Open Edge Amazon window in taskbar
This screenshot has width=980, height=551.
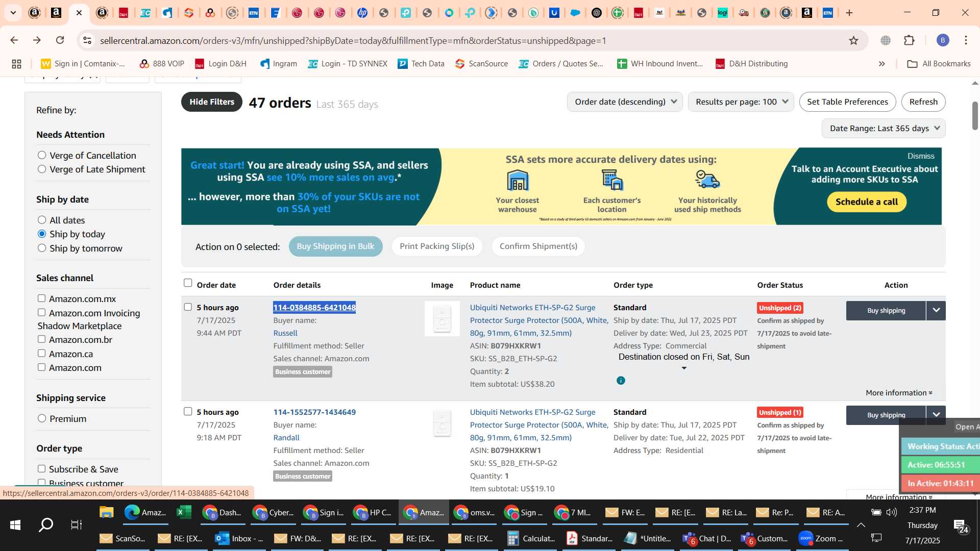click(x=145, y=512)
